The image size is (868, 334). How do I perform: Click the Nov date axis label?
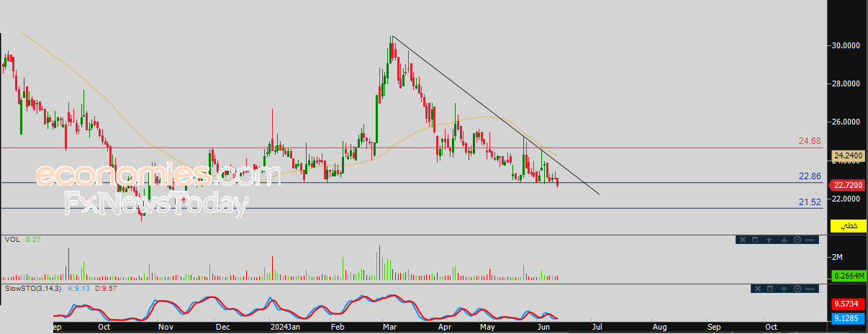point(165,326)
